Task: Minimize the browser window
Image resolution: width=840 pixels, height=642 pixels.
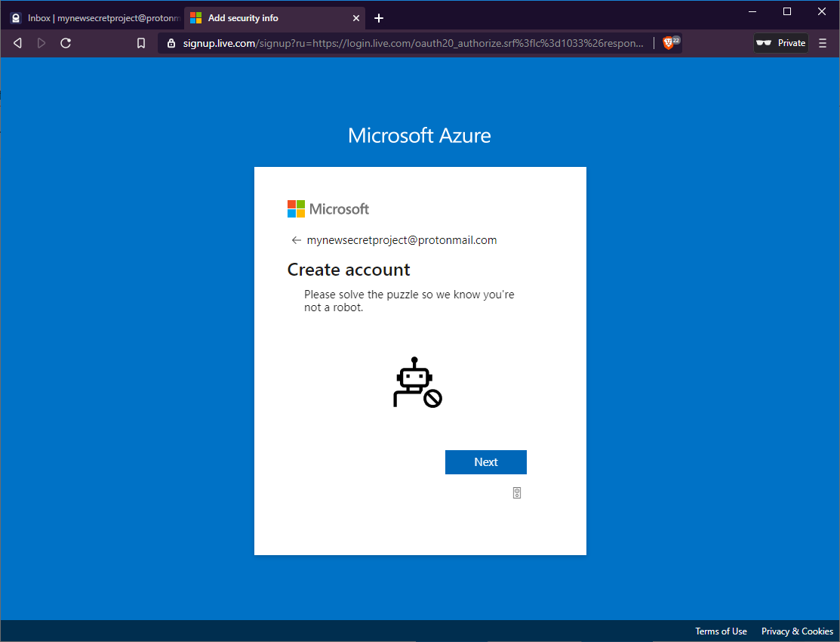Action: pyautogui.click(x=752, y=11)
